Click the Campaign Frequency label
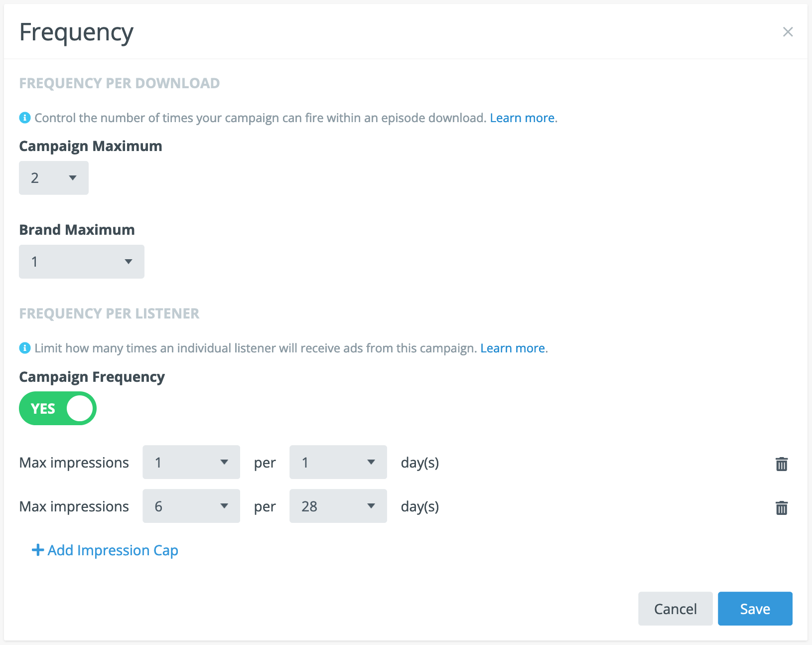812x645 pixels. coord(92,377)
